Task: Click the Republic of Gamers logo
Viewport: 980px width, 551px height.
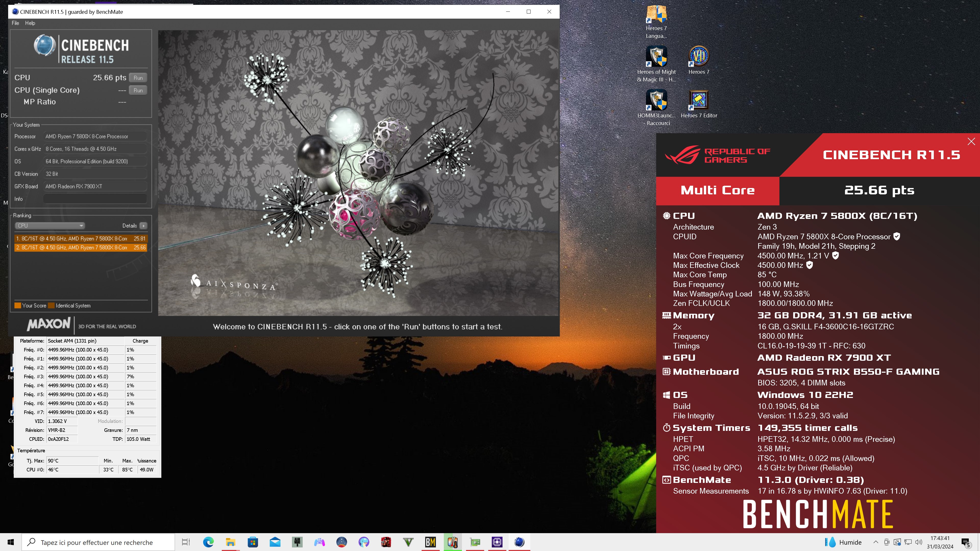Action: pos(717,155)
